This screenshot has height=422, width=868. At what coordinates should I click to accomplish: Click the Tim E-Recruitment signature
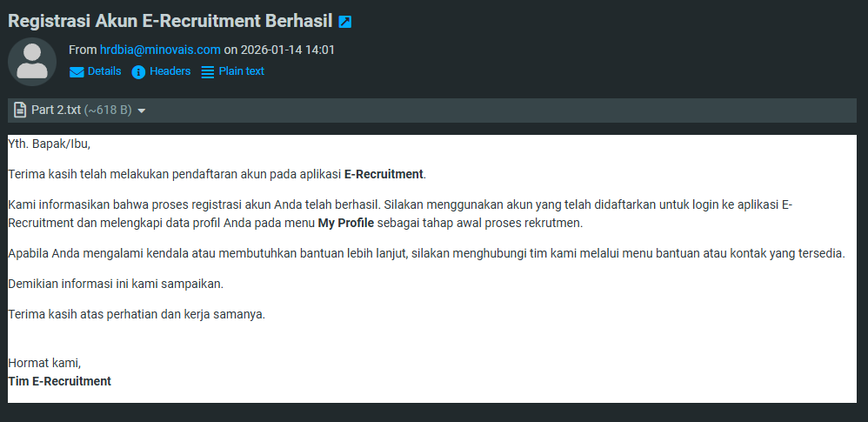point(59,381)
